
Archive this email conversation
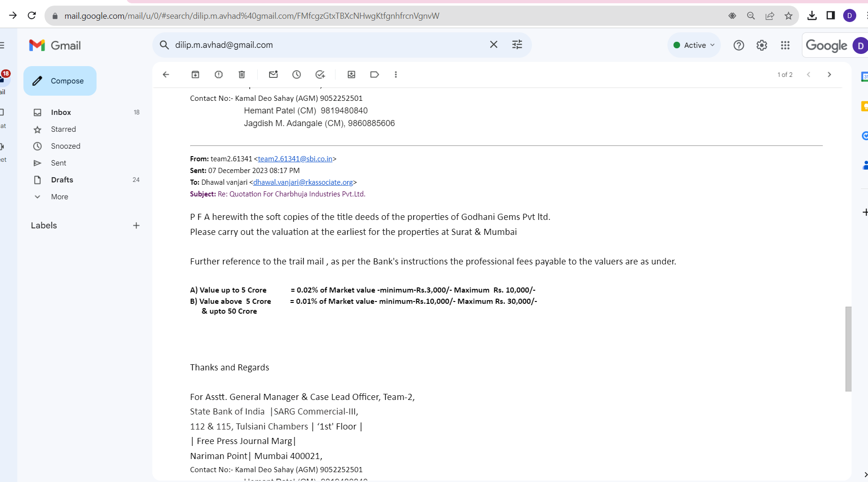[195, 75]
